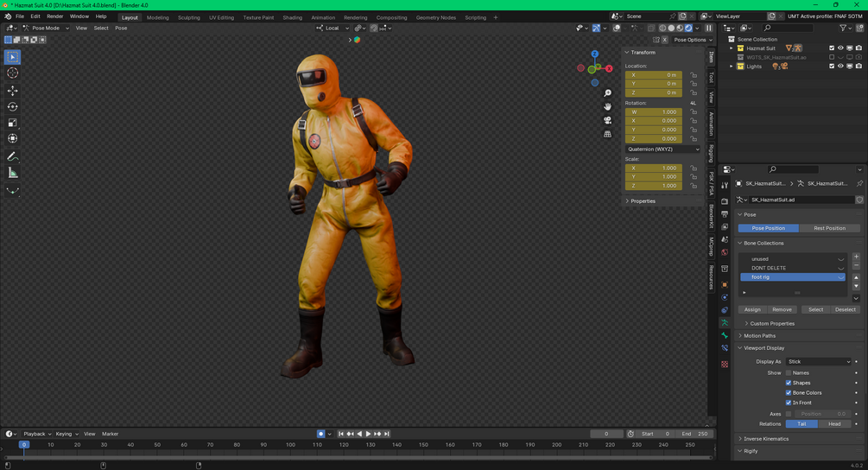Select the Move tool
The width and height of the screenshot is (868, 470).
[13, 91]
